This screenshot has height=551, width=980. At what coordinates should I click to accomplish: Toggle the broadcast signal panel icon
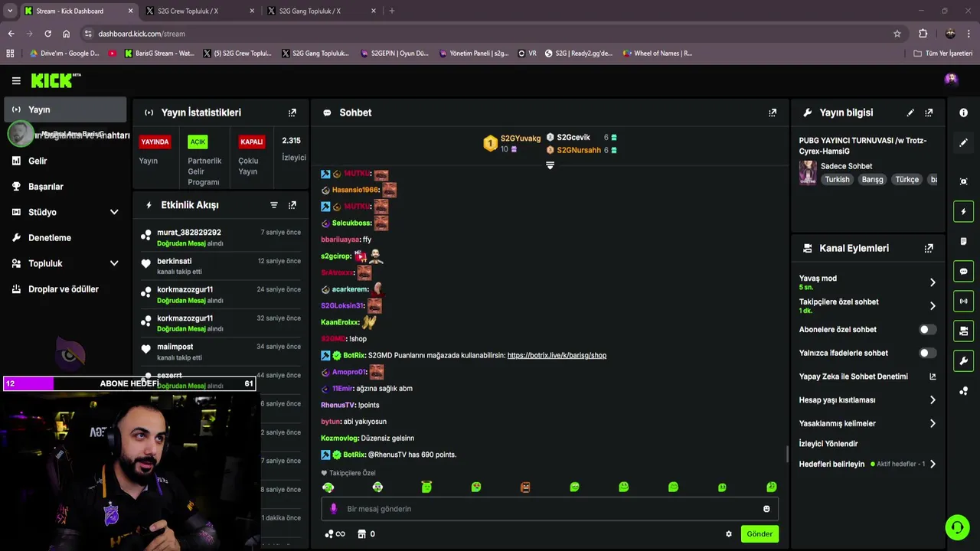[963, 302]
